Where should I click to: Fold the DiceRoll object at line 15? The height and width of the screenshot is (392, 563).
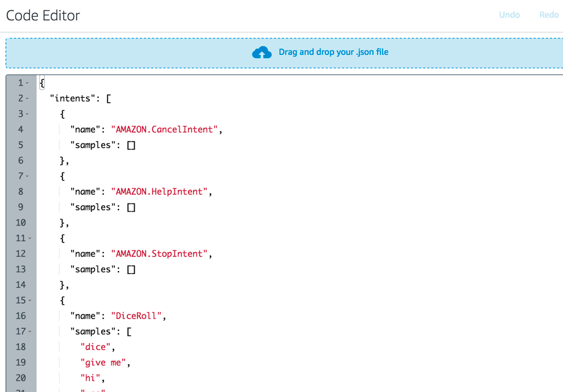coord(29,301)
